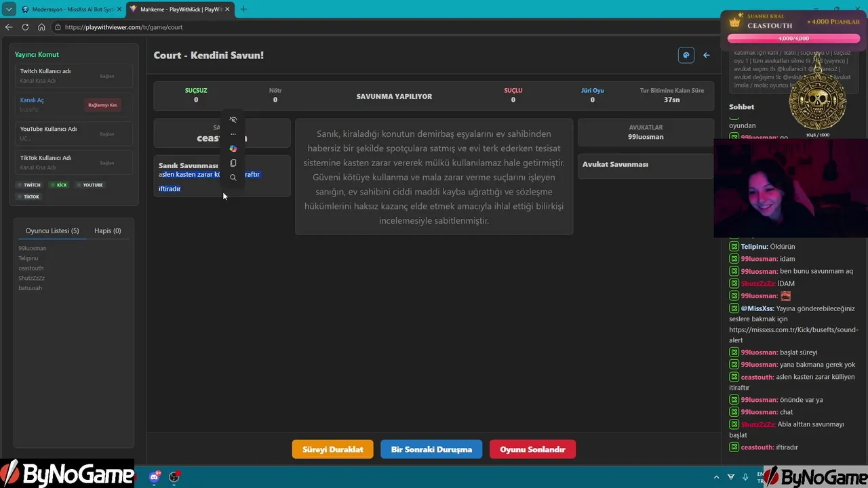Close the Mahkeme PlayWithKick tab
Screen dimensions: 868x488
tap(227, 9)
